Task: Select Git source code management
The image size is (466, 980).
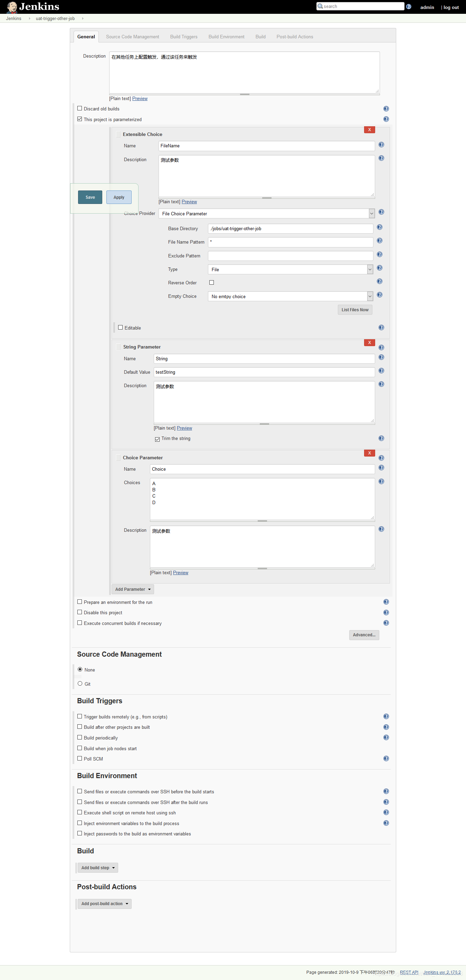Action: (x=80, y=684)
